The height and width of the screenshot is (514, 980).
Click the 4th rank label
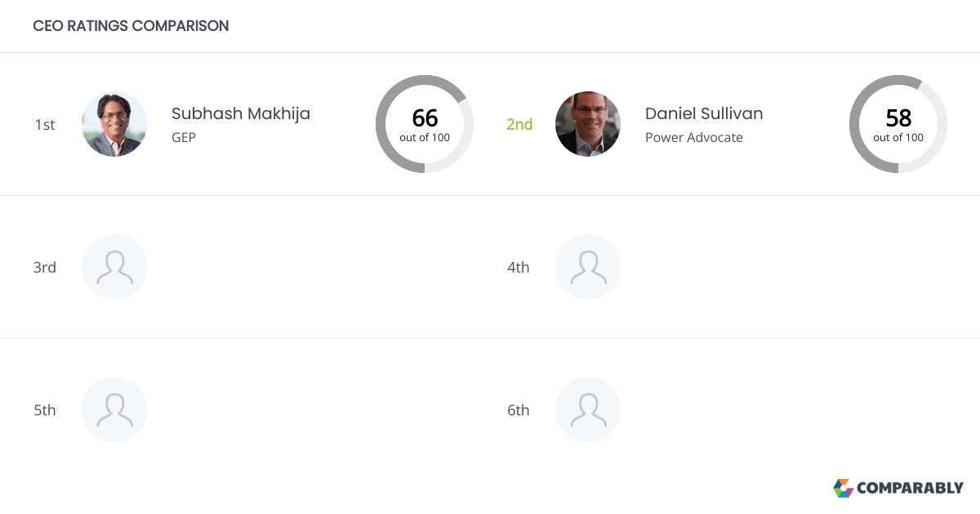[x=519, y=267]
